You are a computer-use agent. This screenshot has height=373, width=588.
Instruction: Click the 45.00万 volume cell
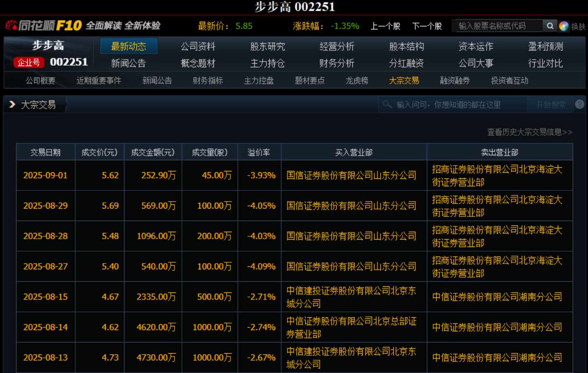(210, 176)
